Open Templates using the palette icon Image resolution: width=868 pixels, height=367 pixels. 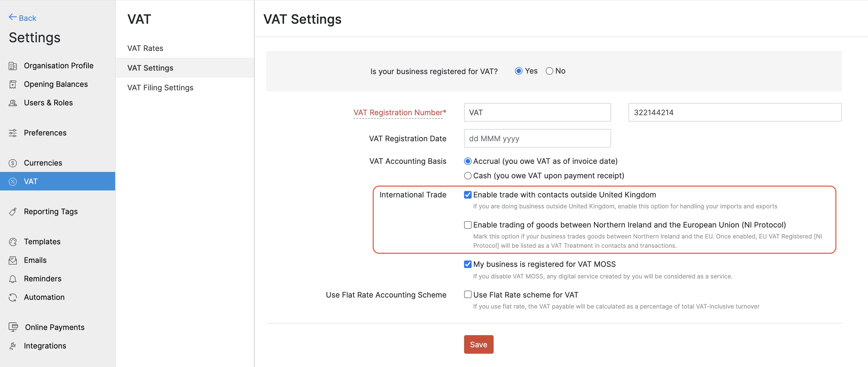click(13, 241)
